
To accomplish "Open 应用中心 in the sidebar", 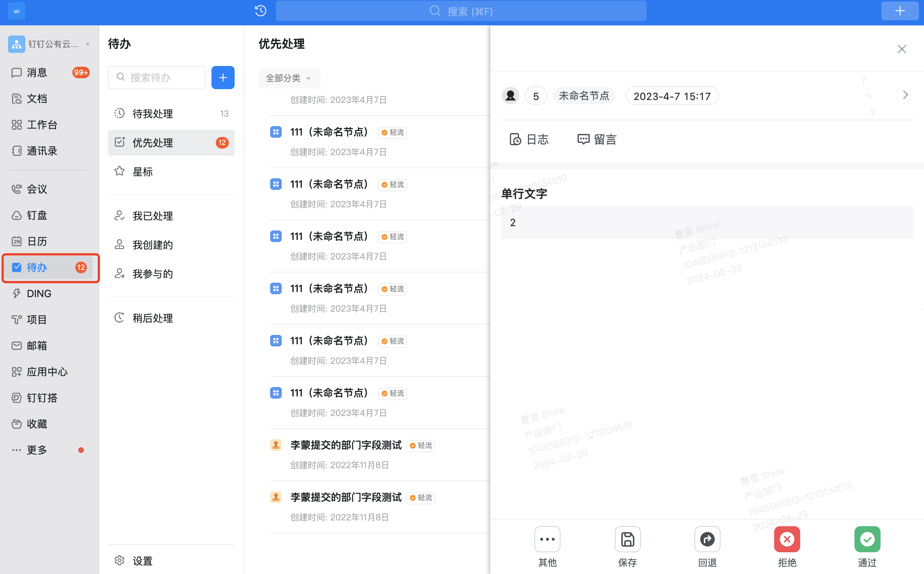I will (49, 372).
